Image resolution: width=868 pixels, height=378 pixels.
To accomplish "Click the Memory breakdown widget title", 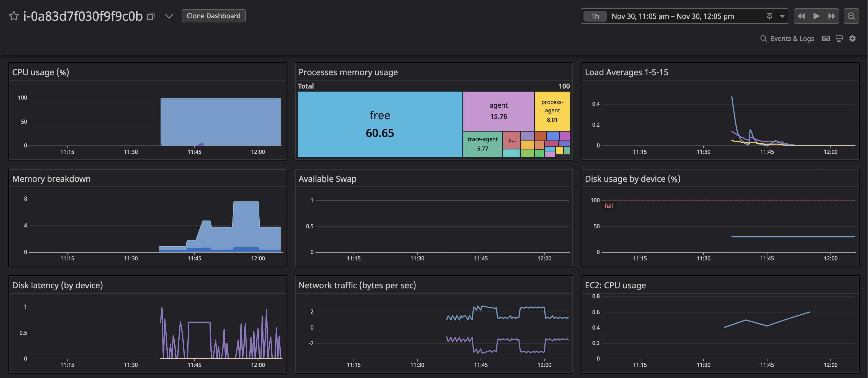I will (x=51, y=178).
